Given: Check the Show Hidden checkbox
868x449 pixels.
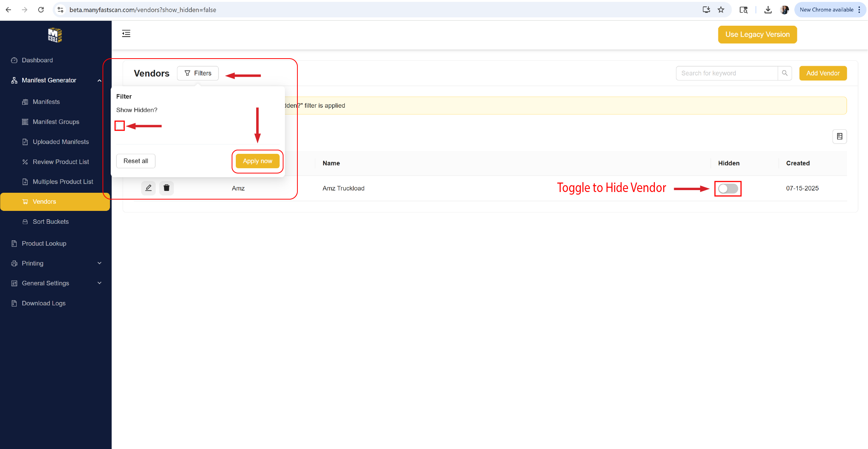Looking at the screenshot, I should point(120,126).
